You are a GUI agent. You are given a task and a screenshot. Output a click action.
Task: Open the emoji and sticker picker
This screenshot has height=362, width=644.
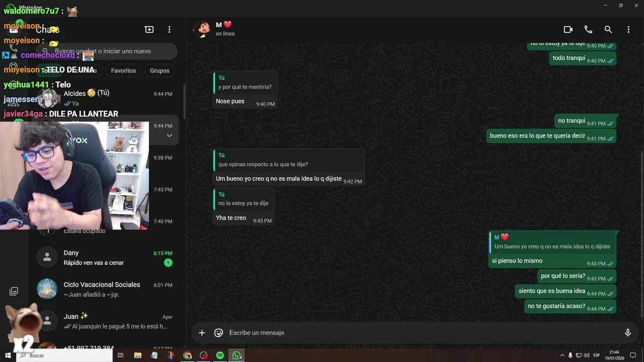coord(218,333)
